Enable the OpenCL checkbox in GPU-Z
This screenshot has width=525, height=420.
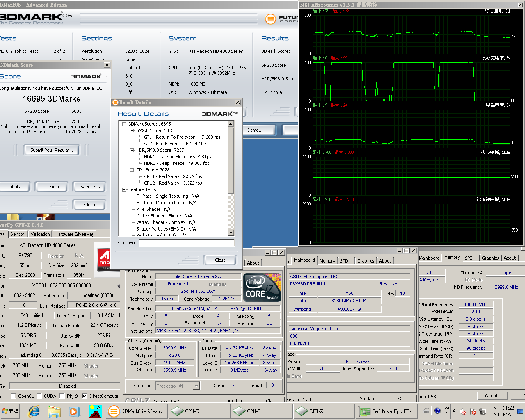pyautogui.click(x=13, y=396)
